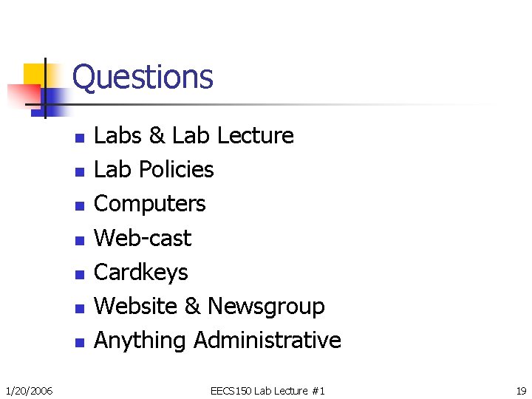The image size is (532, 399).
Task: Click the Questions slide title
Action: [x=143, y=78]
